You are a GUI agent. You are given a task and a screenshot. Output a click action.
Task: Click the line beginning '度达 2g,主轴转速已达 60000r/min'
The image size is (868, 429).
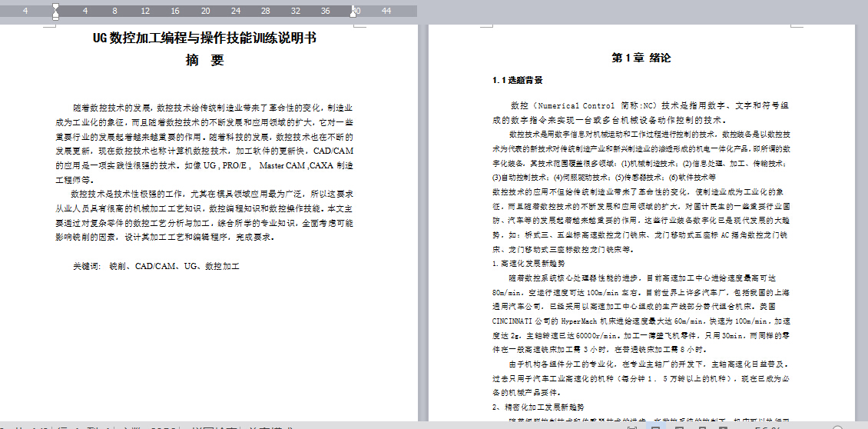641,335
